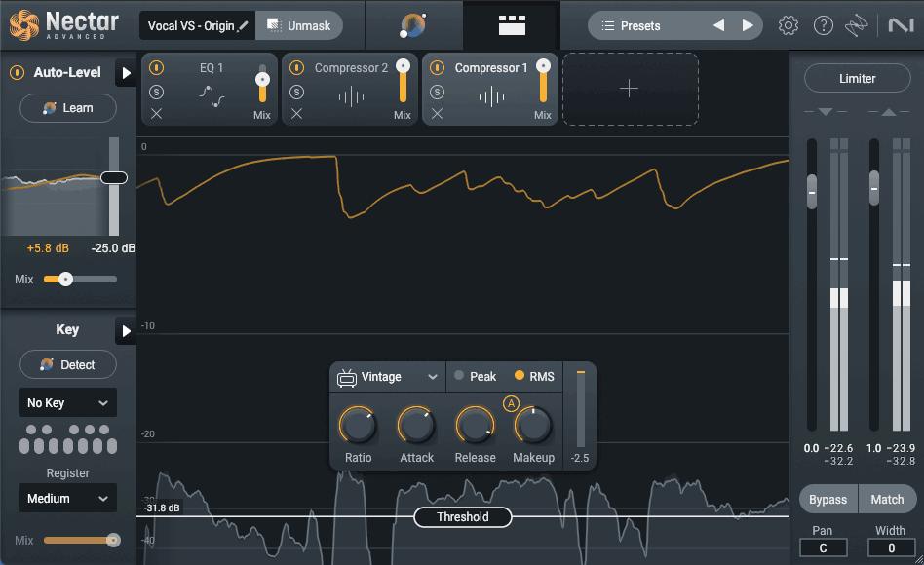924x565 pixels.
Task: Click the Release knob
Action: 475,426
